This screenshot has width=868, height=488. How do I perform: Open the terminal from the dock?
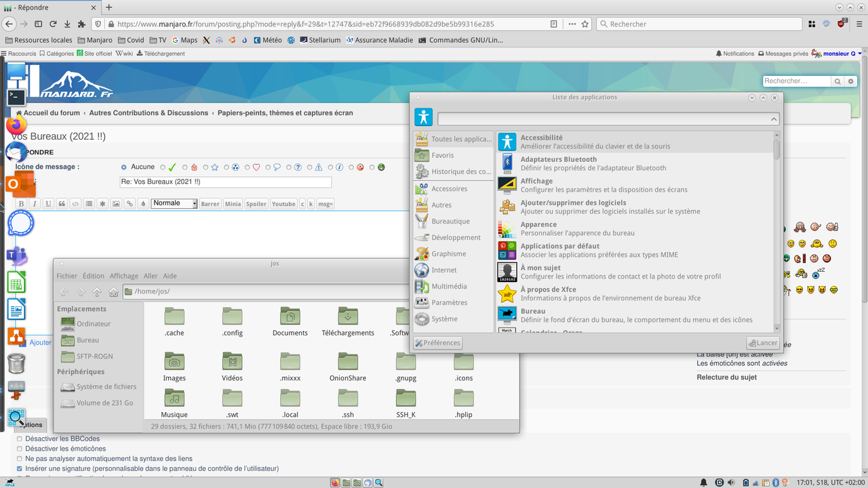(x=16, y=98)
